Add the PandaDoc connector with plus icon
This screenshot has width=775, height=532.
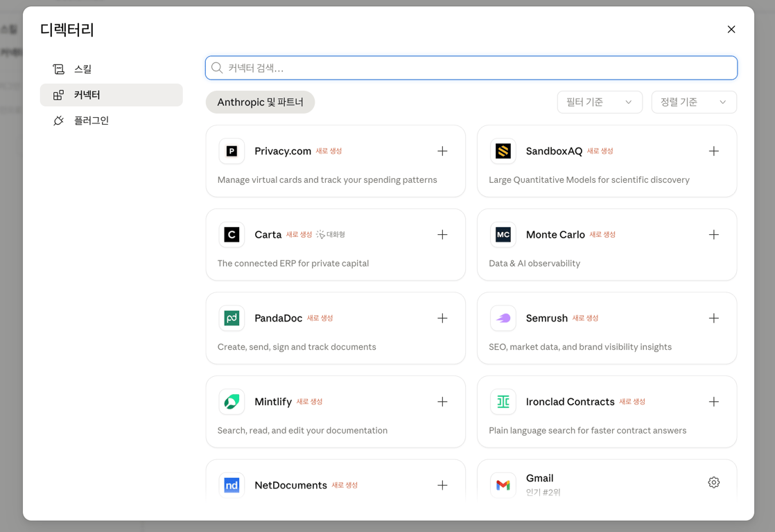442,318
